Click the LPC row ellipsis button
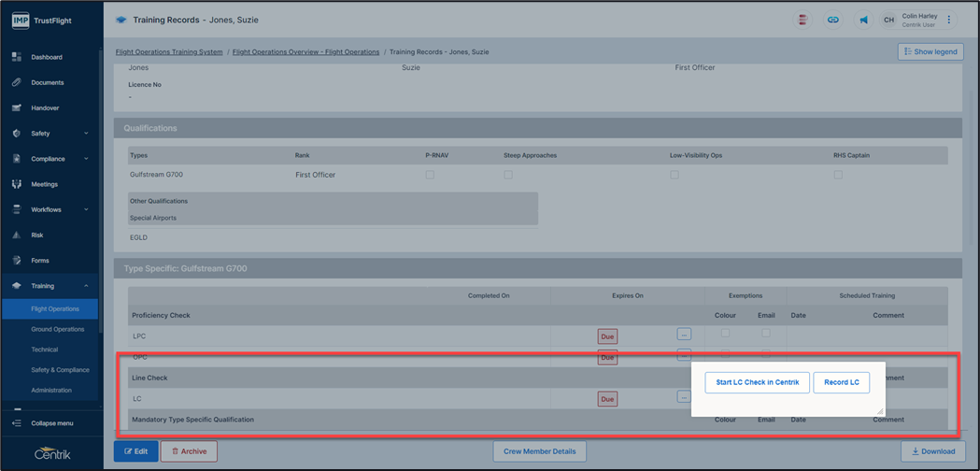Screen dimensions: 980x471 click(684, 334)
